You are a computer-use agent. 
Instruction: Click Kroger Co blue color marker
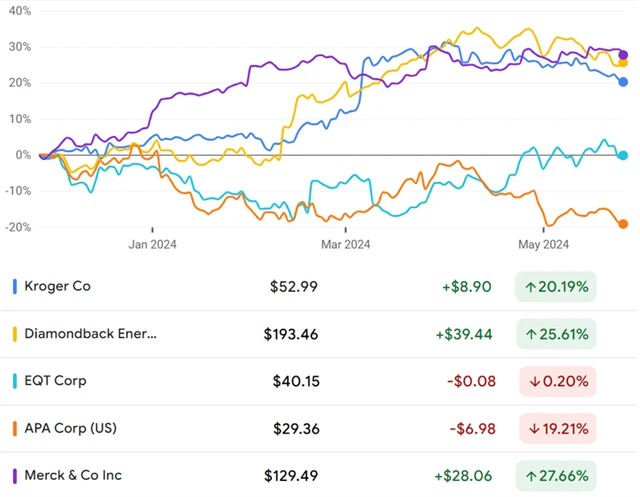click(15, 286)
